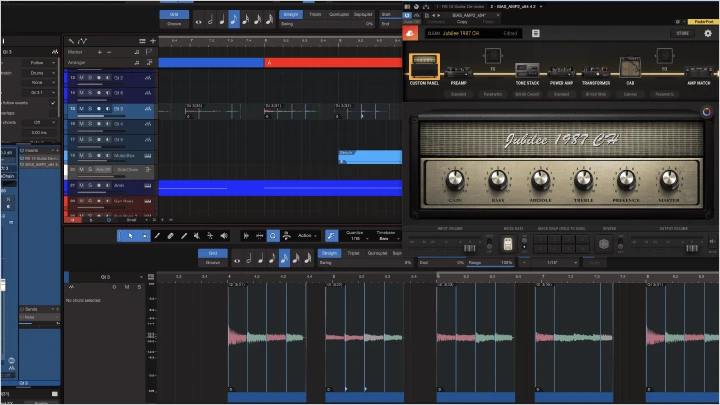Open the Off chords dropdown in the inspector

pyautogui.click(x=39, y=123)
